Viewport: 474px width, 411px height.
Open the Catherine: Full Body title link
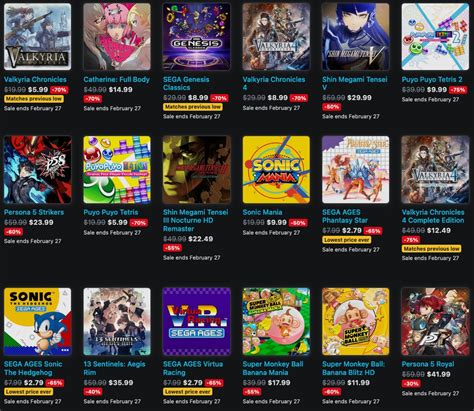click(117, 80)
